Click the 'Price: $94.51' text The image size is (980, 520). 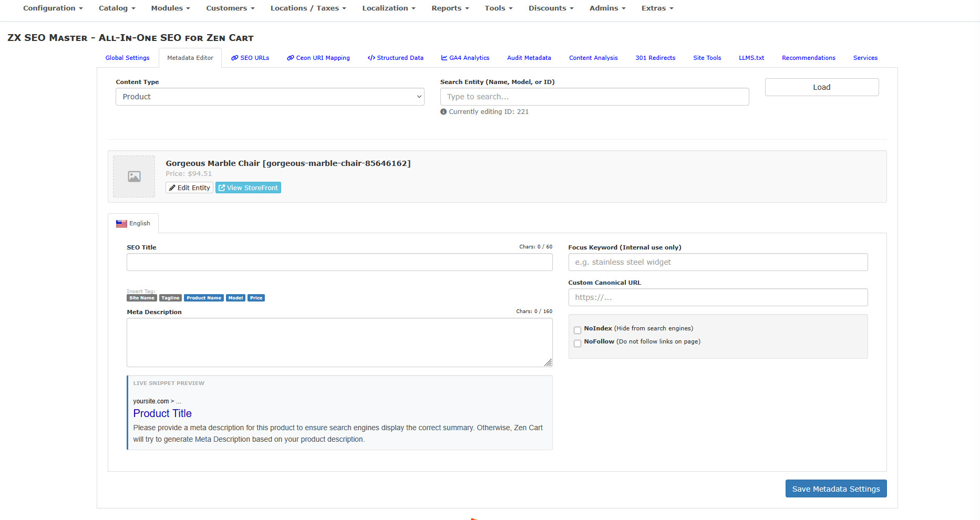(x=189, y=174)
